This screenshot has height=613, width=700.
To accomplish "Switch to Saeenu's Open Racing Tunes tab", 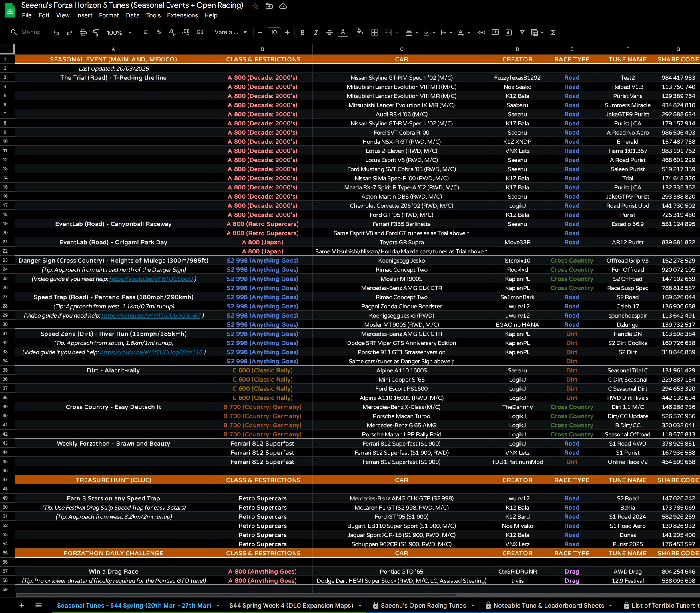I will 423,605.
